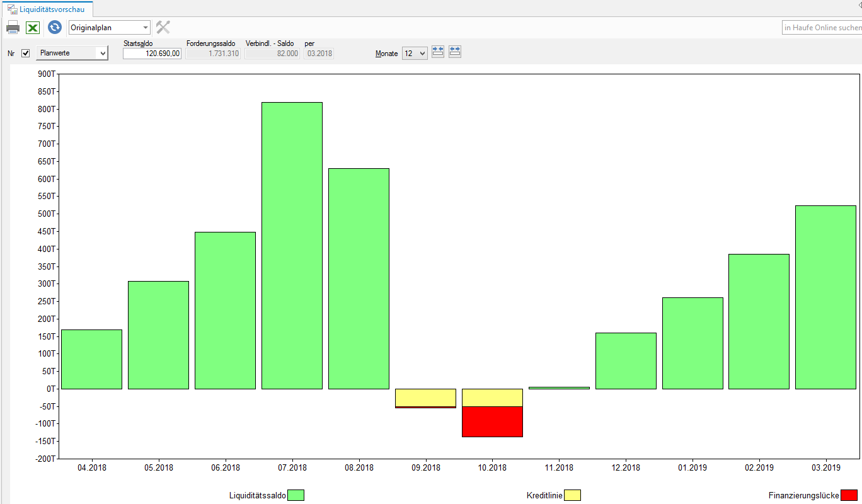862x504 pixels.
Task: Click the green Liquiditätssaldo legend swatch
Action: pos(296,495)
